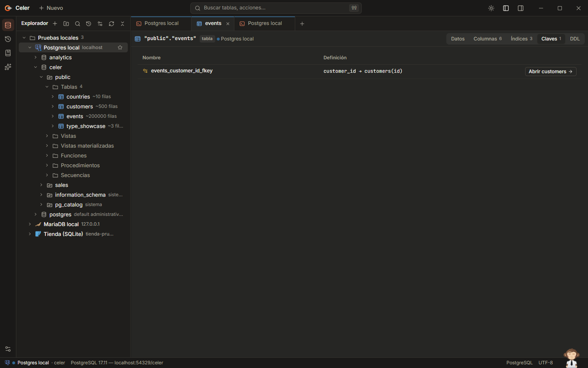
Task: Collapse the celer database node
Action: click(36, 67)
